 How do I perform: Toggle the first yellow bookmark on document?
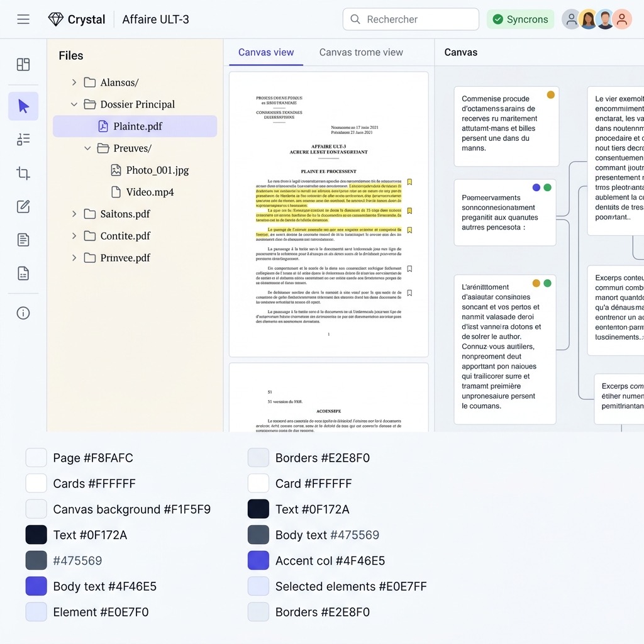coord(409,182)
